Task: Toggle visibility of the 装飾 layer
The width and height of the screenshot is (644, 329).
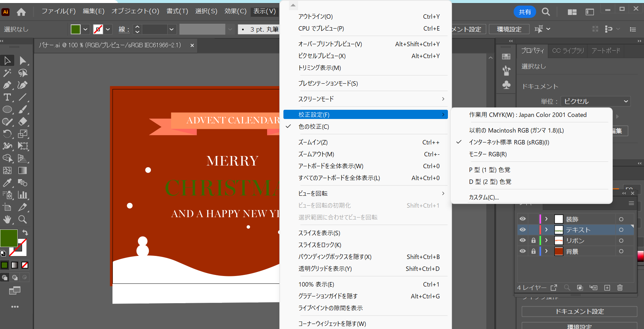Action: click(x=523, y=219)
